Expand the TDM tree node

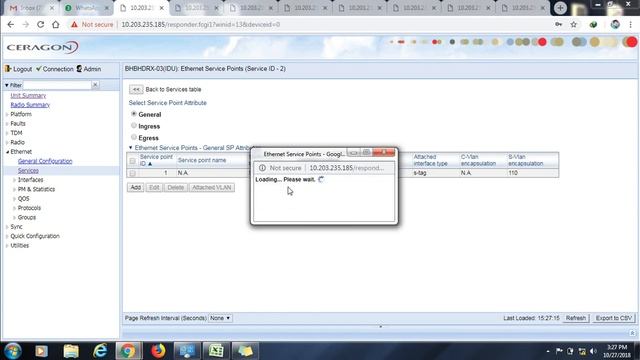click(7, 133)
